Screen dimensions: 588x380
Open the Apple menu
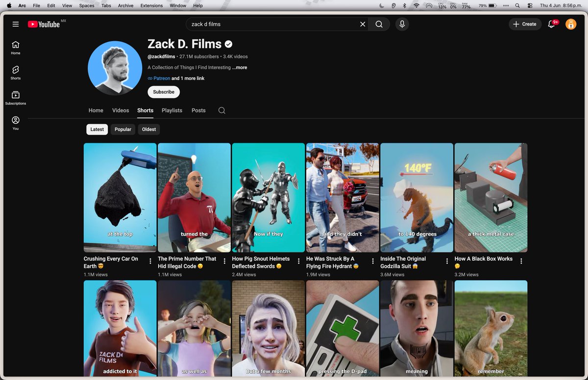tap(9, 5)
